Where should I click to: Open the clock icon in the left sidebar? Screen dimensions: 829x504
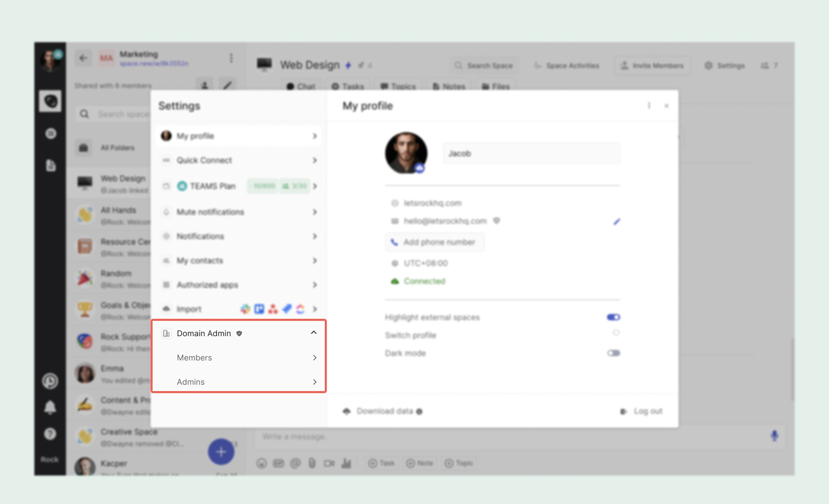(x=50, y=381)
